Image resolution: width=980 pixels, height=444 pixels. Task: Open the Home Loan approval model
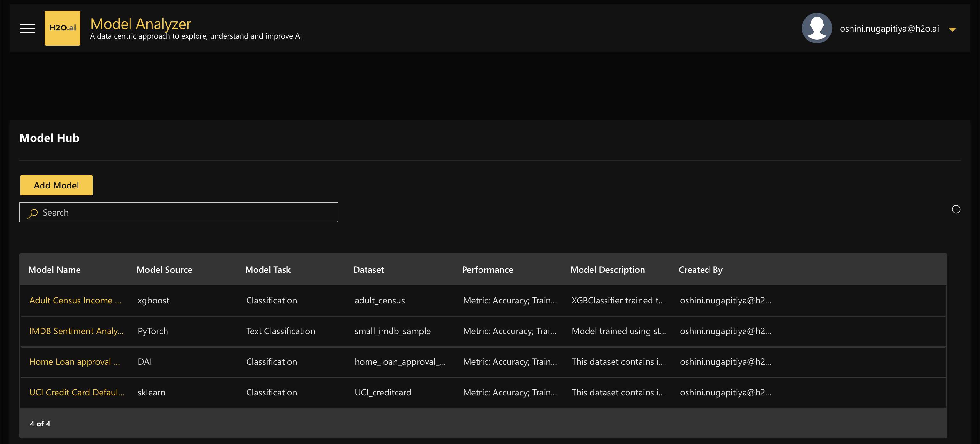click(x=75, y=361)
